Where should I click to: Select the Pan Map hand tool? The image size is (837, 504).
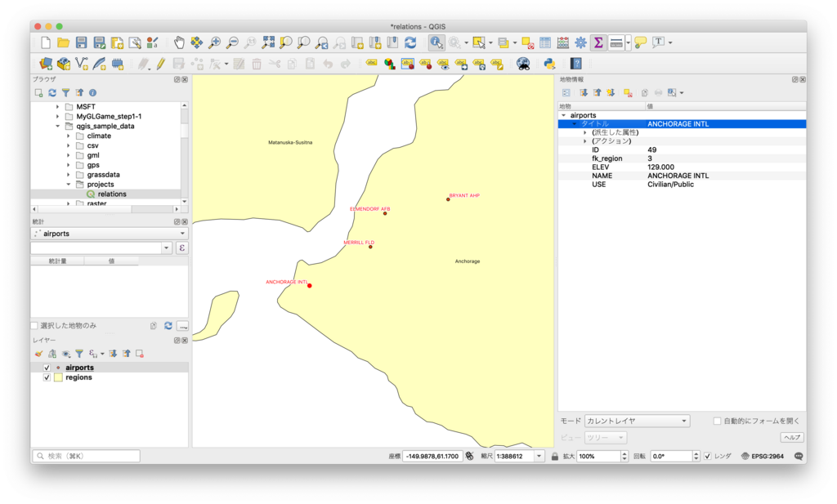[179, 42]
